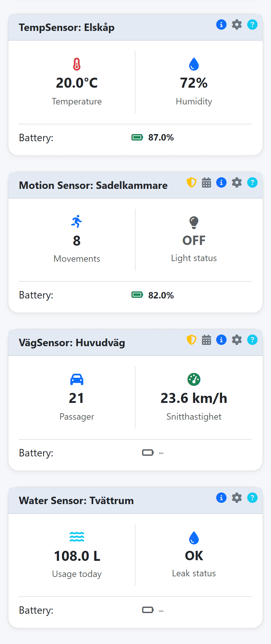Viewport: 271px width, 644px height.
Task: Click the Light status OFF bulb
Action: click(194, 222)
